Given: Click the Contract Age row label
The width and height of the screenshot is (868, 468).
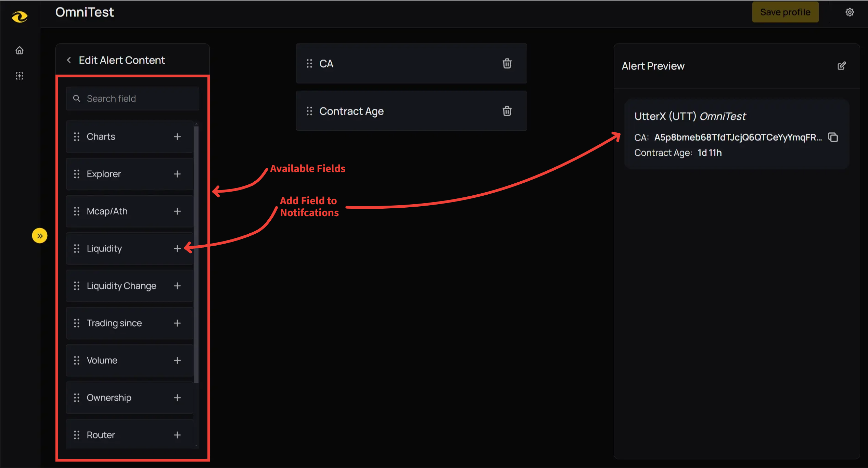Looking at the screenshot, I should pyautogui.click(x=352, y=111).
